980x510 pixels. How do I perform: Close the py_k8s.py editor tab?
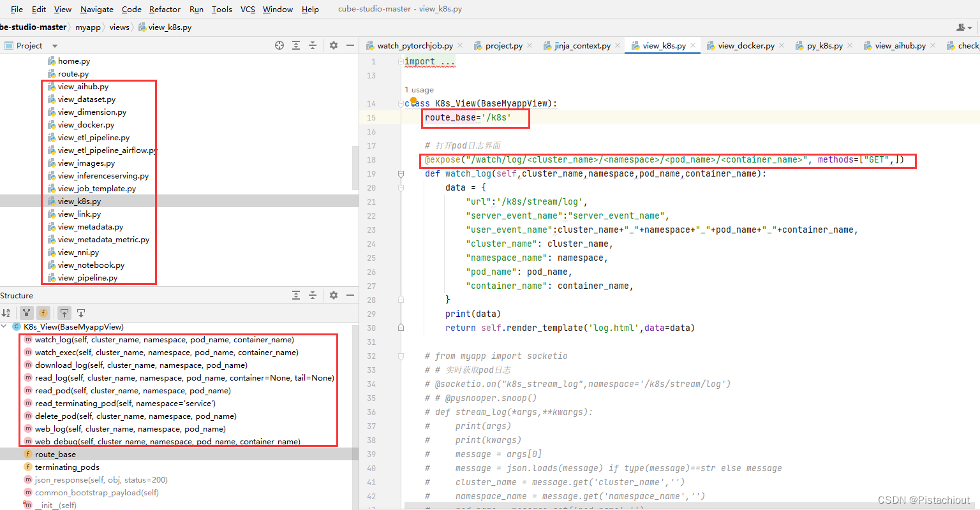[x=850, y=45]
